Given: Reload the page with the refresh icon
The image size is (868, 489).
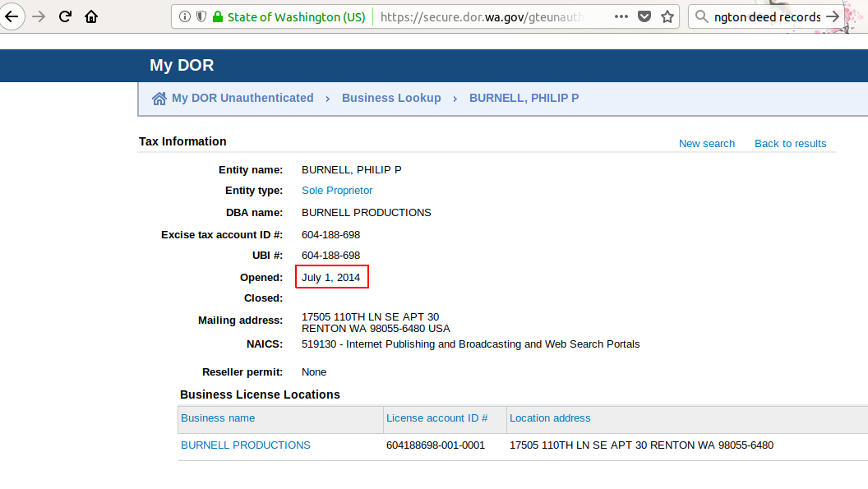Looking at the screenshot, I should [65, 16].
